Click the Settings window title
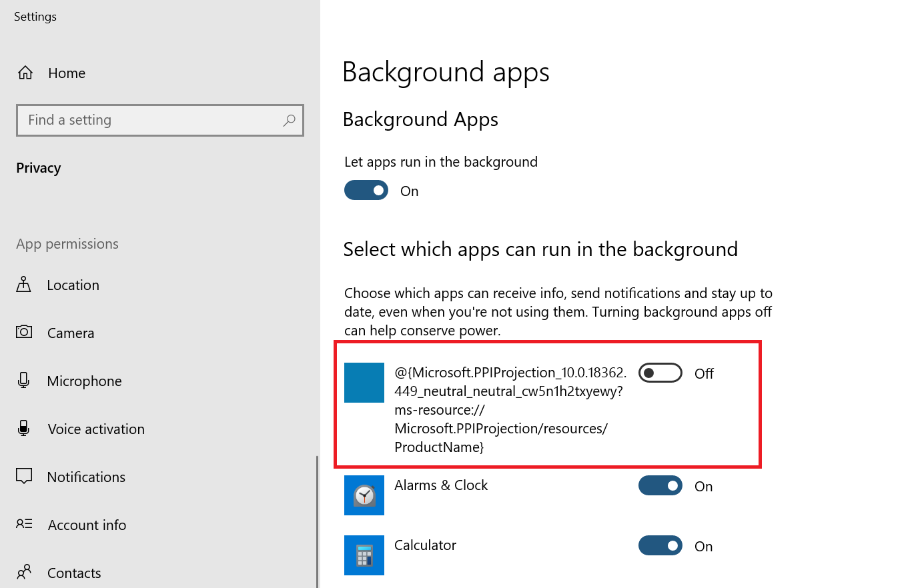910x588 pixels. 35,17
